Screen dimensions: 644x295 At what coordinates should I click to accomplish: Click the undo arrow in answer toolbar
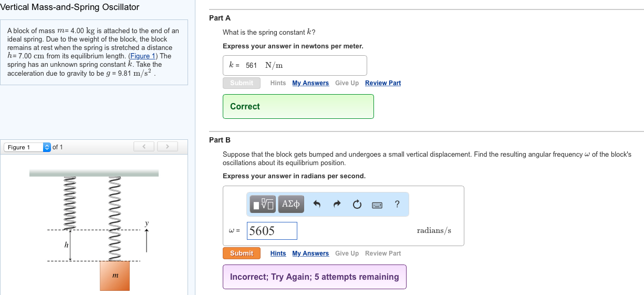point(317,205)
